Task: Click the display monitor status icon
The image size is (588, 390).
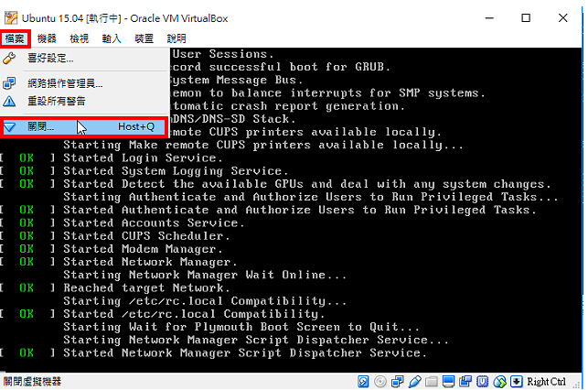Action: pos(448,382)
